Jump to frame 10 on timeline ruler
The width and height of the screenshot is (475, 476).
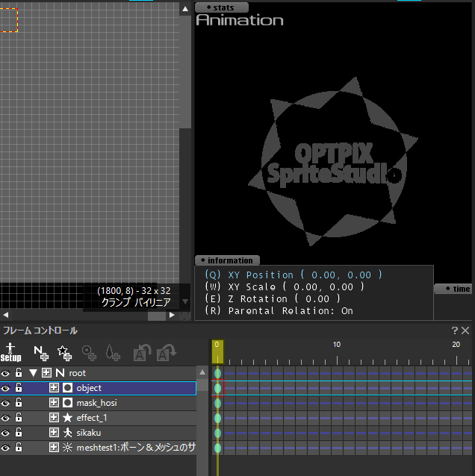coord(337,345)
